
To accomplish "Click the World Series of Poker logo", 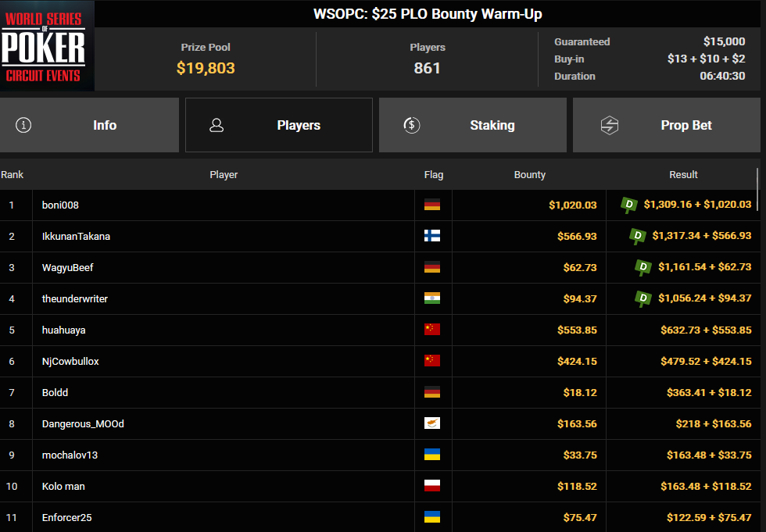I will point(47,46).
